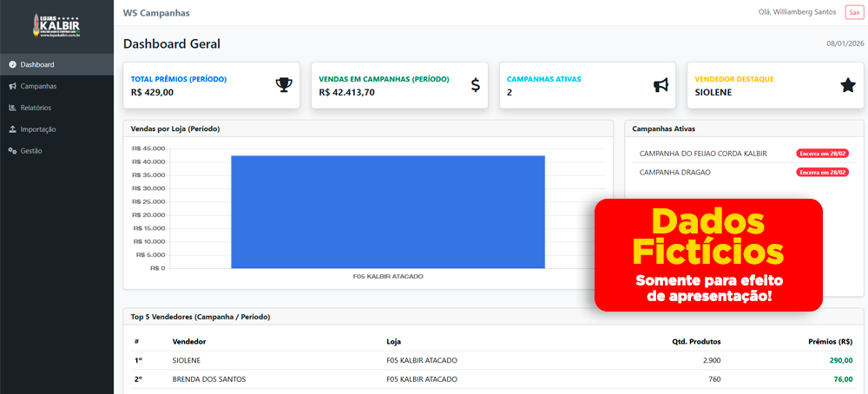The width and height of the screenshot is (868, 394).
Task: Go to Relatórios in the sidebar
Action: click(57, 108)
